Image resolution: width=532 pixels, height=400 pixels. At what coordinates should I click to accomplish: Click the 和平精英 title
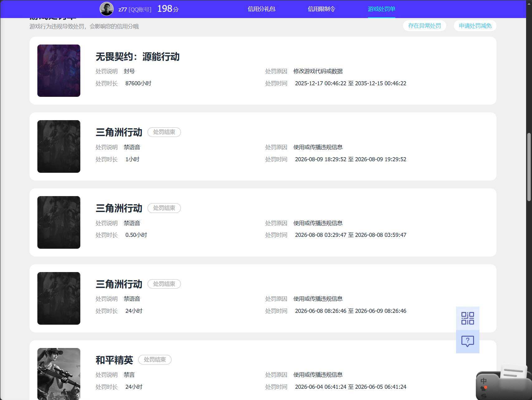114,360
